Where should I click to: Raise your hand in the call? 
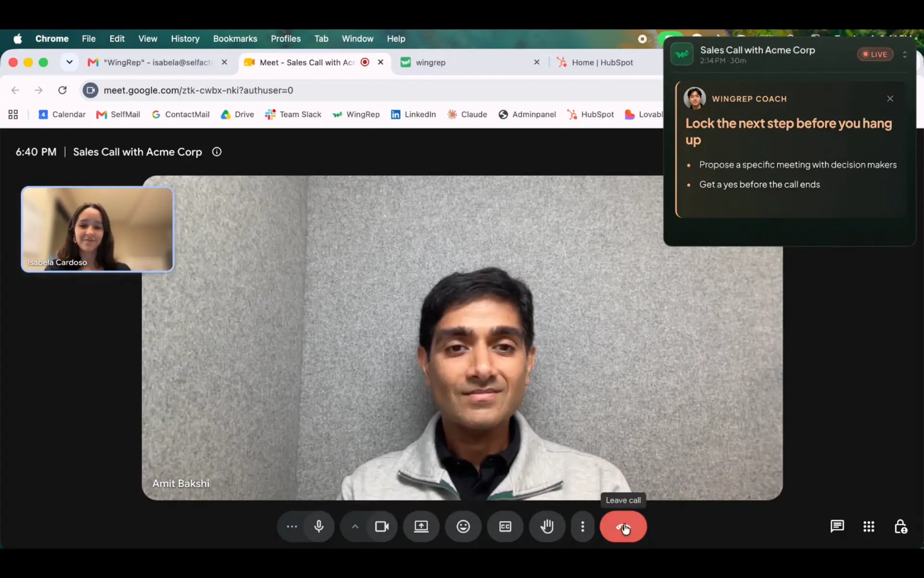pyautogui.click(x=547, y=527)
